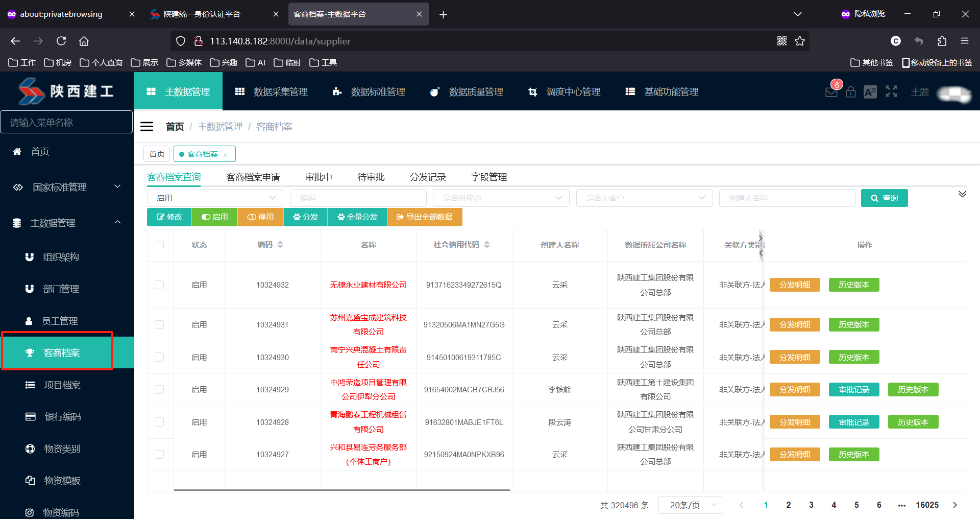Expand the 国家标准管理 sidebar menu
The height and width of the screenshot is (519, 980).
[66, 187]
